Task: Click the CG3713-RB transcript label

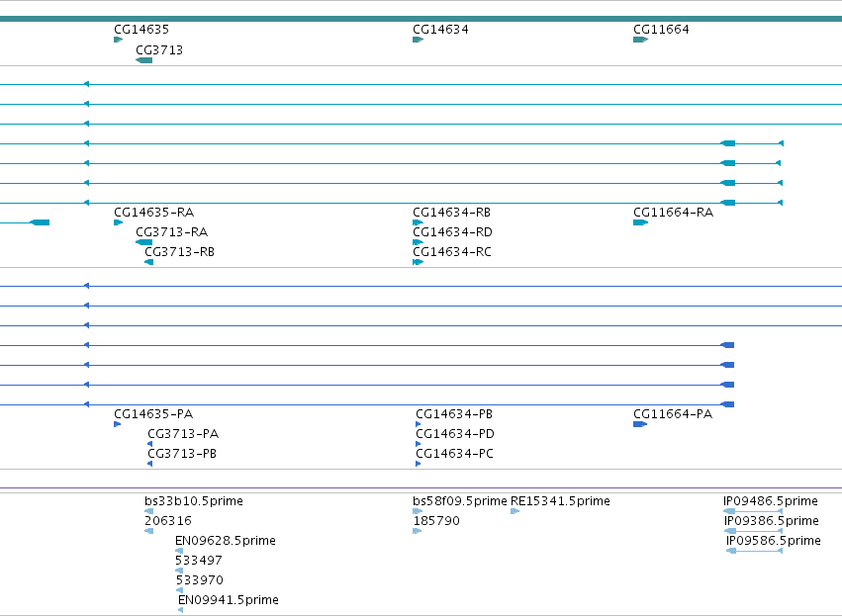Action: (179, 252)
